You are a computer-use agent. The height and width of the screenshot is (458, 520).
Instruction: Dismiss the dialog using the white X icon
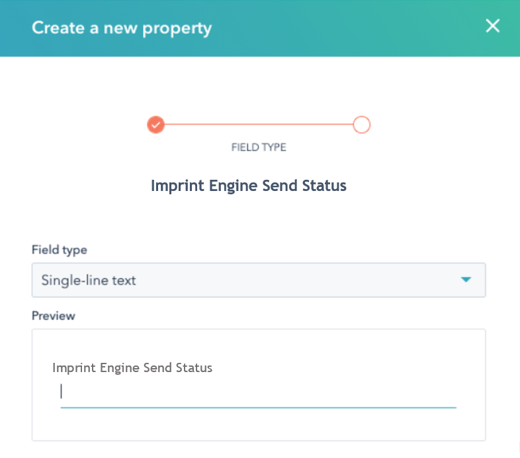pyautogui.click(x=492, y=26)
